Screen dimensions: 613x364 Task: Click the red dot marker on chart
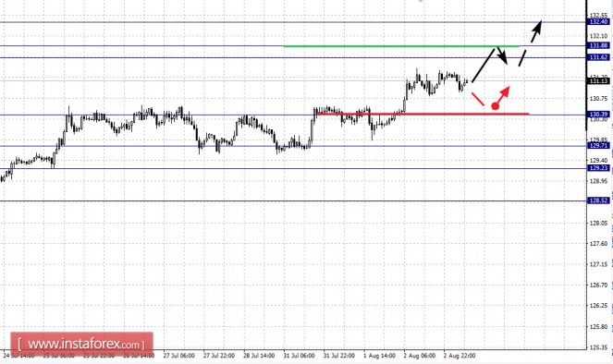pos(495,106)
